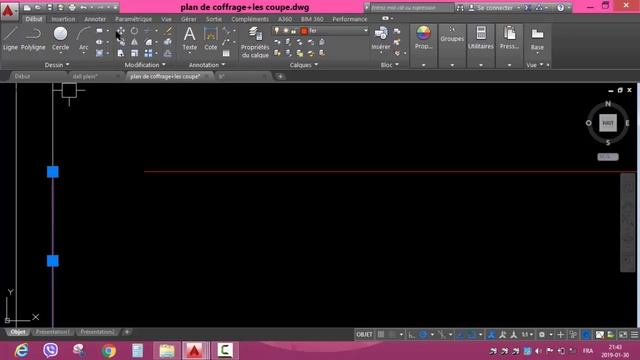Viewport: 640px width, 360px height.
Task: Open Propriétés du calque manager
Action: [255, 42]
